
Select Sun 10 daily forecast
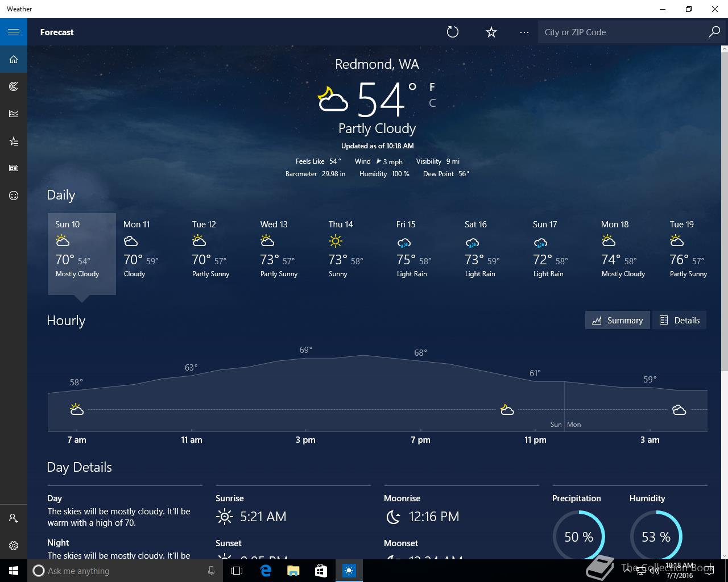tap(82, 254)
